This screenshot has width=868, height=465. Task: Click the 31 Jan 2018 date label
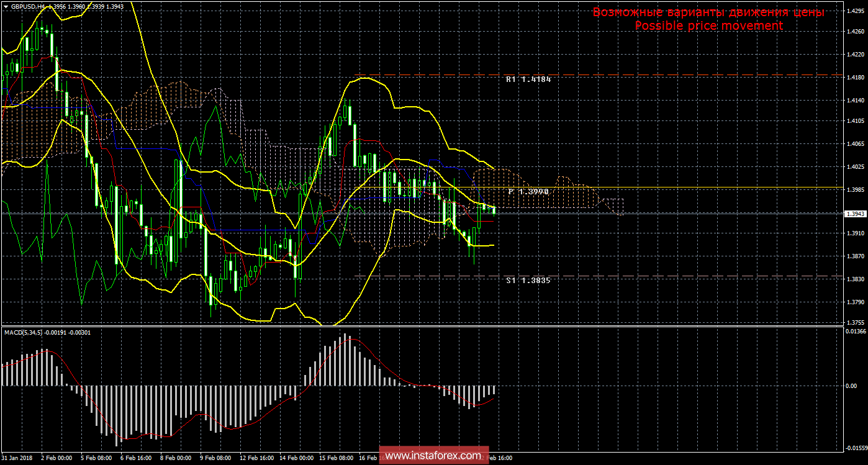(x=16, y=458)
